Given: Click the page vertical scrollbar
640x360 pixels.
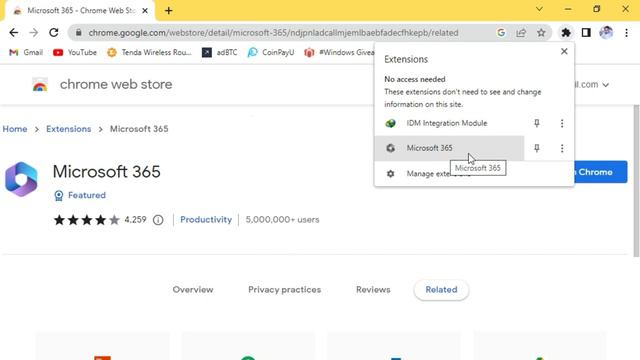Looking at the screenshot, I should 636,181.
